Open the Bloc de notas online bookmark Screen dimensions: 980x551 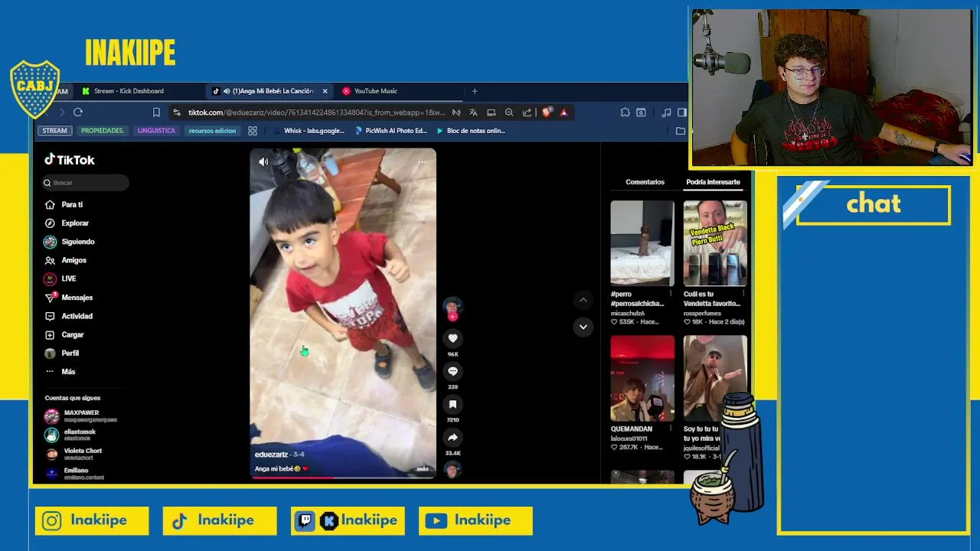(470, 131)
